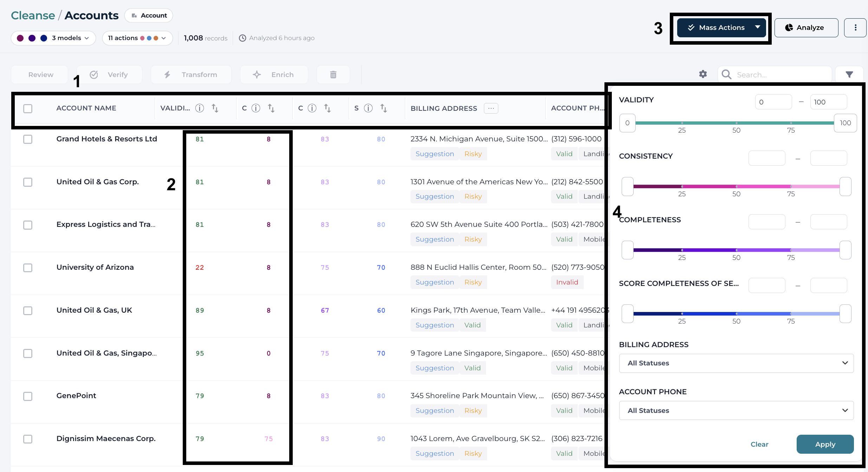868x472 pixels.
Task: Select the Transform tab
Action: pos(191,75)
